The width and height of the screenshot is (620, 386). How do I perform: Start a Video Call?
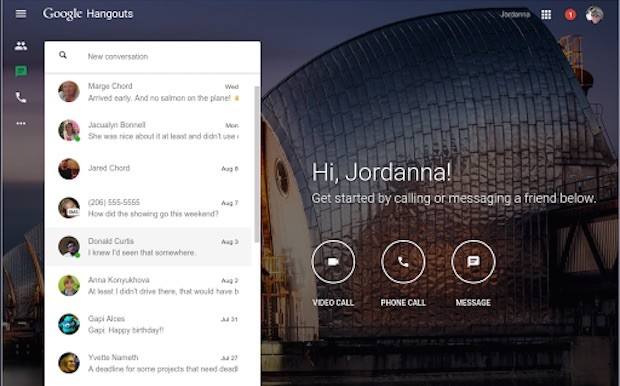coord(333,262)
